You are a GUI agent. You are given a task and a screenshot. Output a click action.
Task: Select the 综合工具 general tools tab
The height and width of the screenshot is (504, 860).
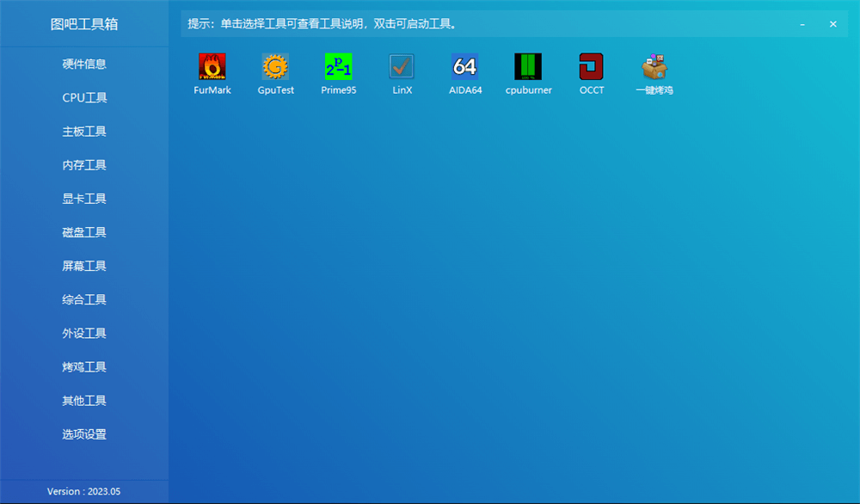pos(83,299)
